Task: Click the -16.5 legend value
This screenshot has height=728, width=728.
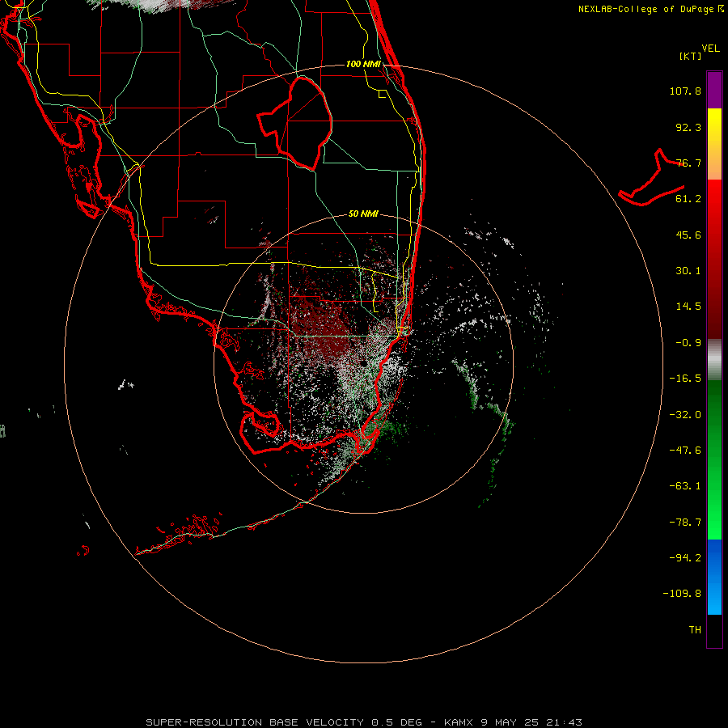Action: [x=685, y=379]
